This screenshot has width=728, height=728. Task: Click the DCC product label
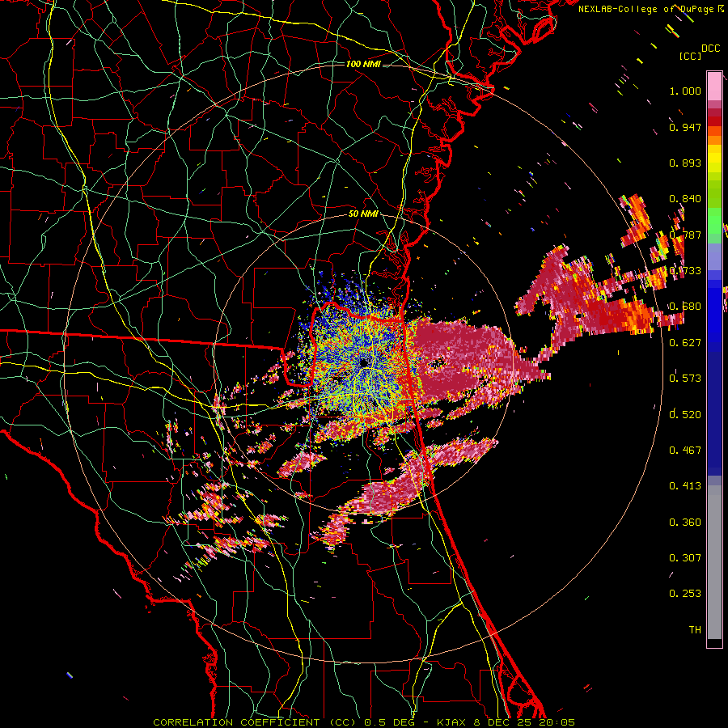pos(710,49)
